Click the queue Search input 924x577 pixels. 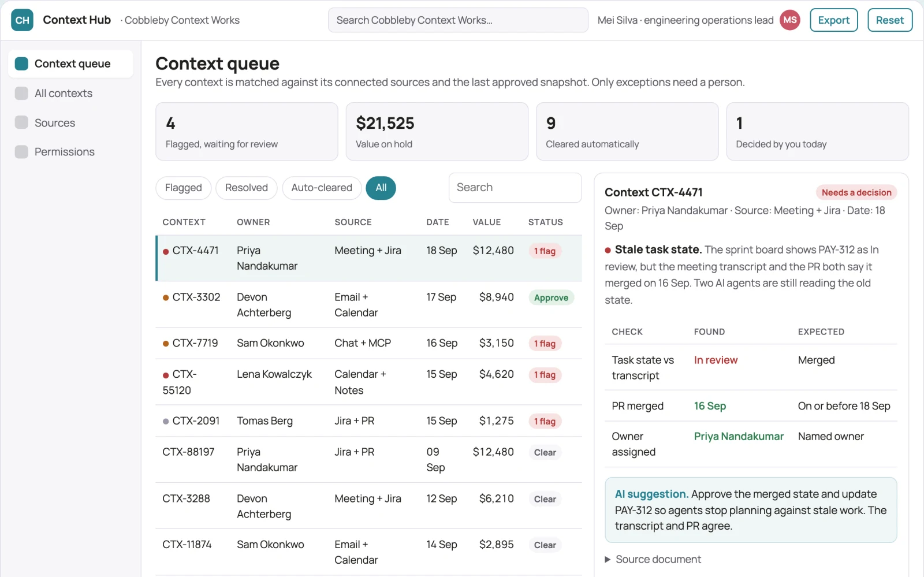515,188
